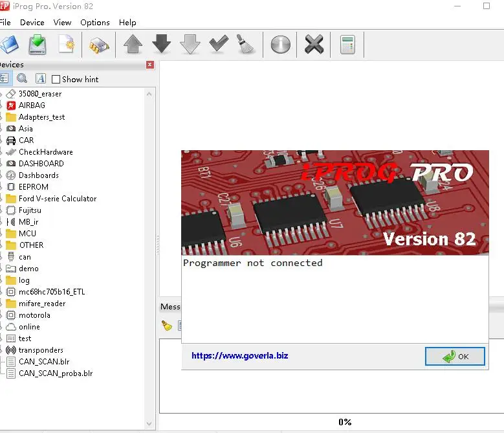Toggle the Show hint checkbox
Viewport: 504px width, 433px height.
pos(56,79)
